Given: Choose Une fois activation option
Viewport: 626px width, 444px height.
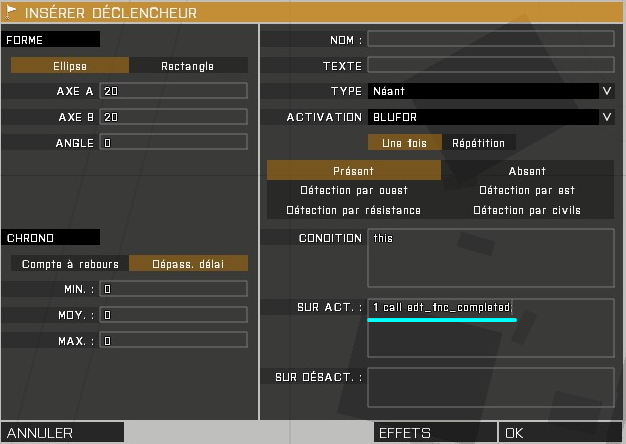Looking at the screenshot, I should (404, 143).
